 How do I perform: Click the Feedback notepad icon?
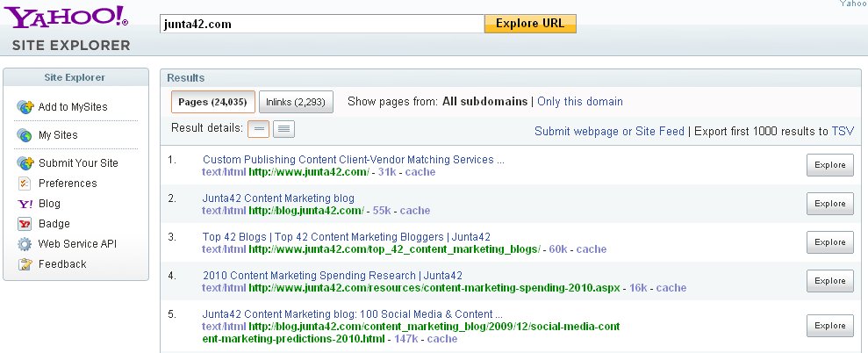point(25,264)
